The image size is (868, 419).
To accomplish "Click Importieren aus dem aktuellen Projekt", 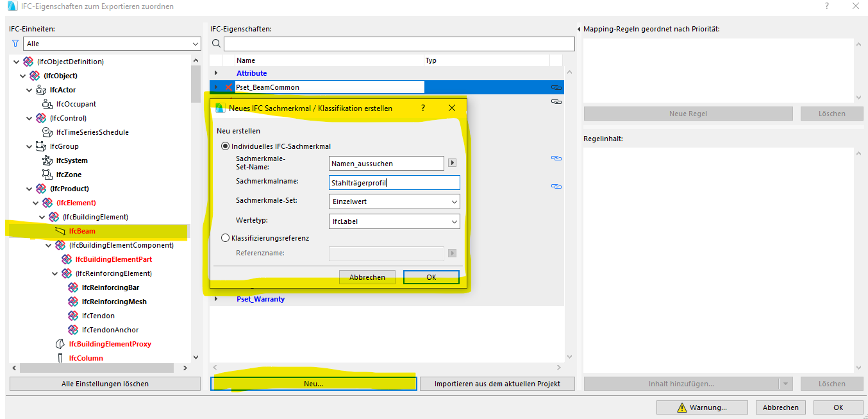I will [x=497, y=384].
